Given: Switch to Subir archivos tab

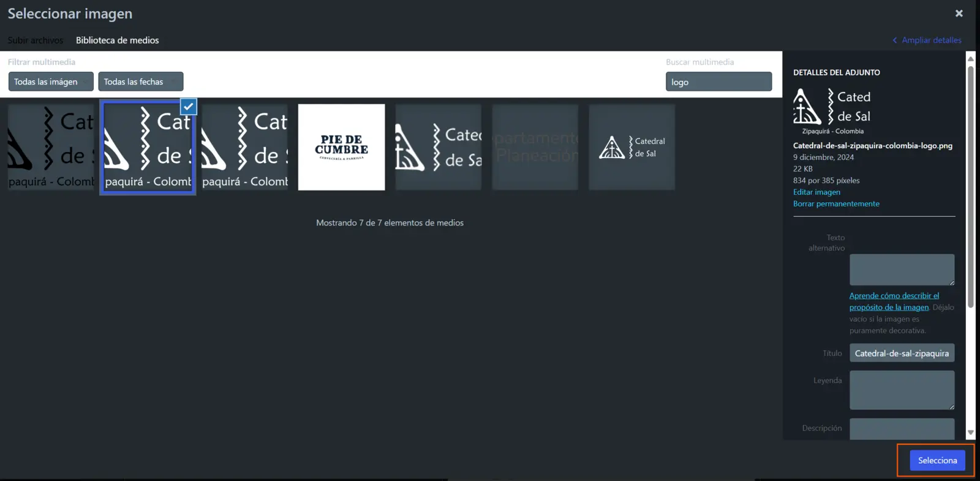Looking at the screenshot, I should 36,40.
